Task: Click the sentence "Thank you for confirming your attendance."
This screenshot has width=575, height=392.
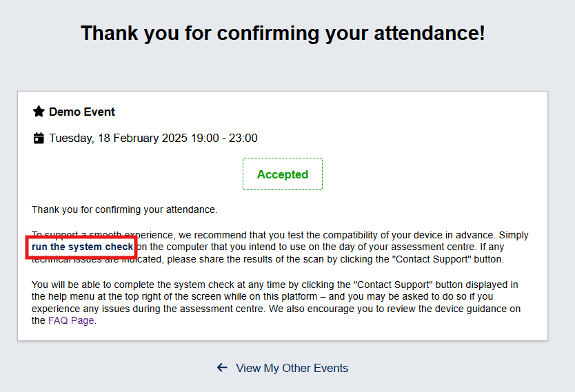Action: coord(124,209)
